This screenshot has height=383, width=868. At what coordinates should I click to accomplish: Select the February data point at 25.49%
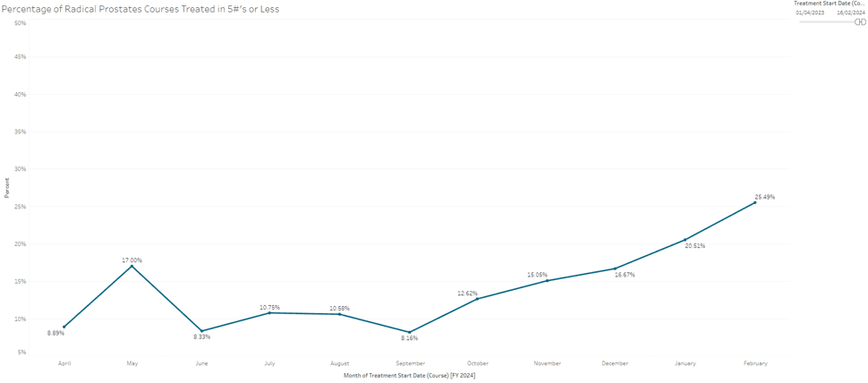[755, 202]
